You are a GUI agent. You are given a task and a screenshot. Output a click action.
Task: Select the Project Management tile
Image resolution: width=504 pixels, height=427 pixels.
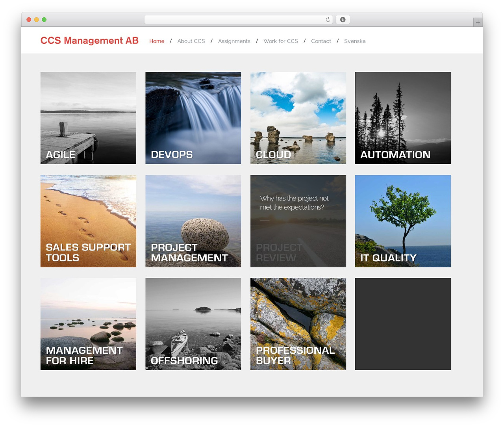click(x=193, y=221)
